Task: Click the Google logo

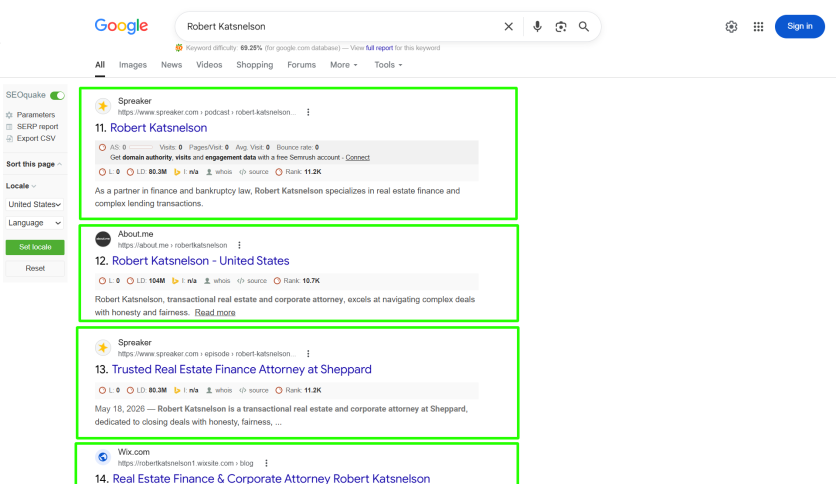Action: (121, 26)
